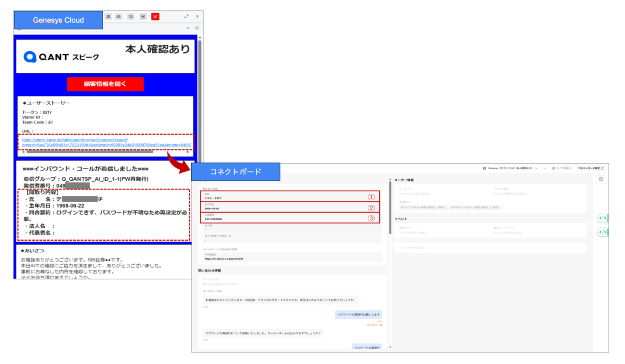
Task: Click the consult transfer people icon in Genesys toolbar
Action: [x=108, y=17]
